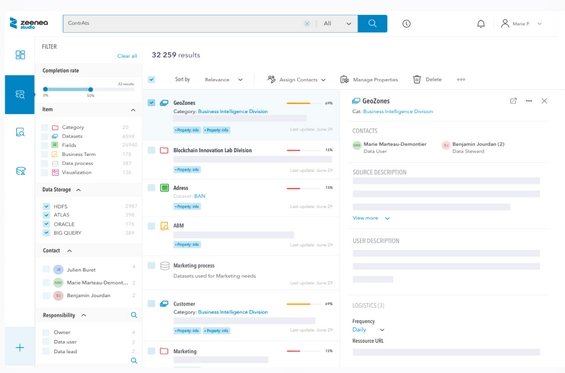Image resolution: width=565 pixels, height=373 pixels.
Task: Open notifications bell
Action: (481, 24)
